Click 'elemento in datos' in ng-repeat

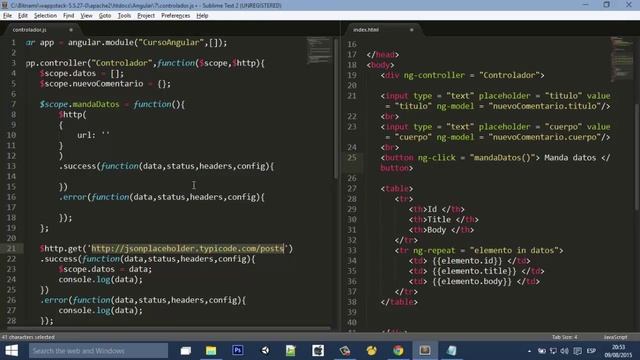tap(514, 250)
